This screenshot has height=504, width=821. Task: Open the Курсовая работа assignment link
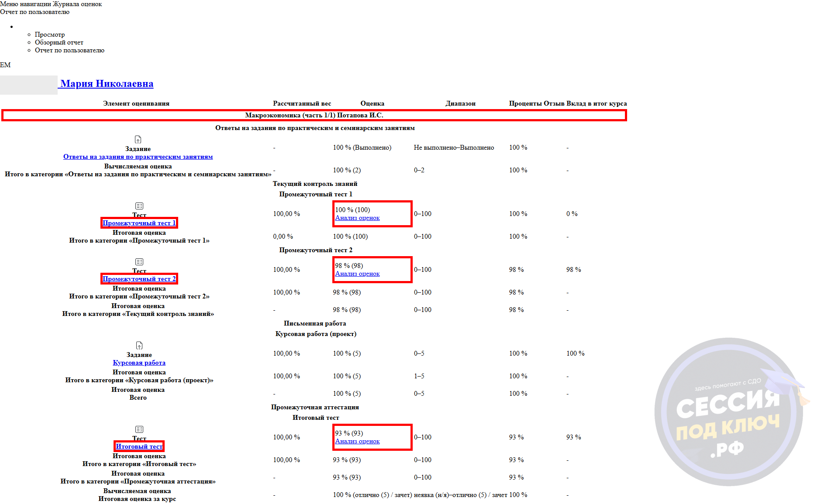tap(139, 363)
